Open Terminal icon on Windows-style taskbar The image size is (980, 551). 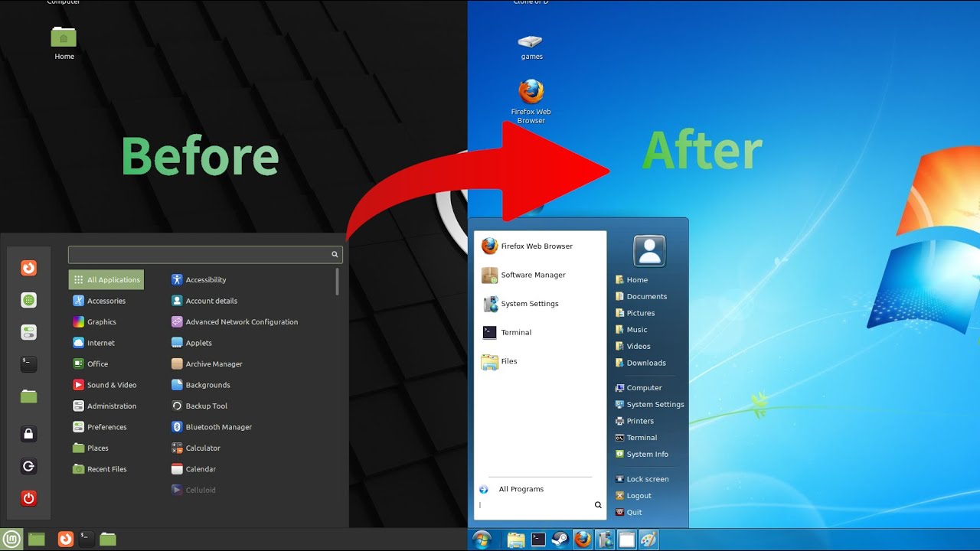[538, 540]
